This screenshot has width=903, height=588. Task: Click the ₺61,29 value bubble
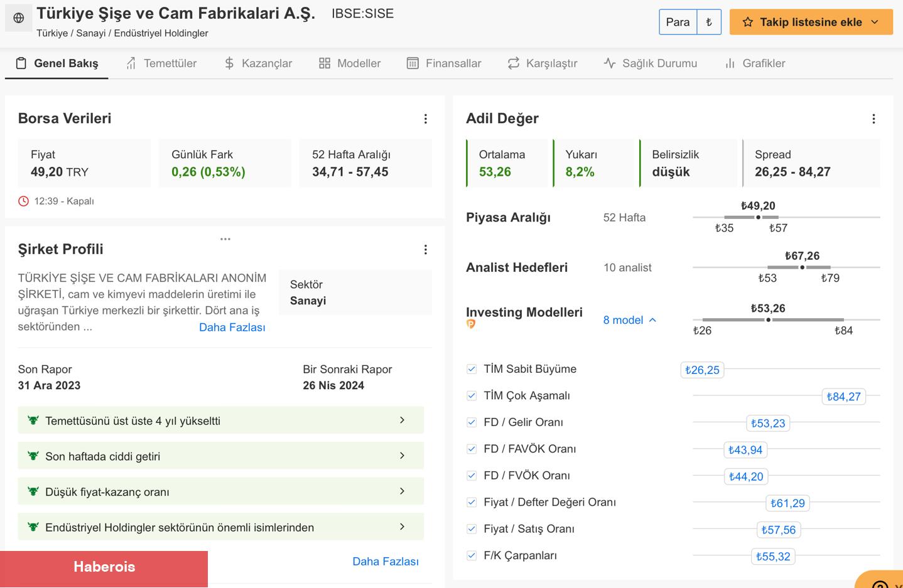coord(787,503)
